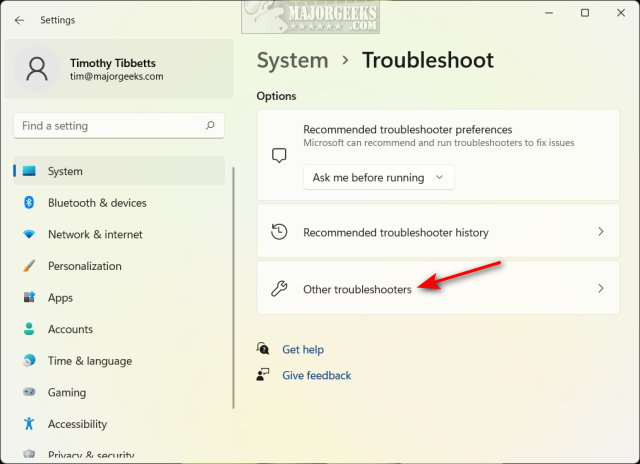
Task: Go back with the arrow icon
Action: (x=19, y=20)
